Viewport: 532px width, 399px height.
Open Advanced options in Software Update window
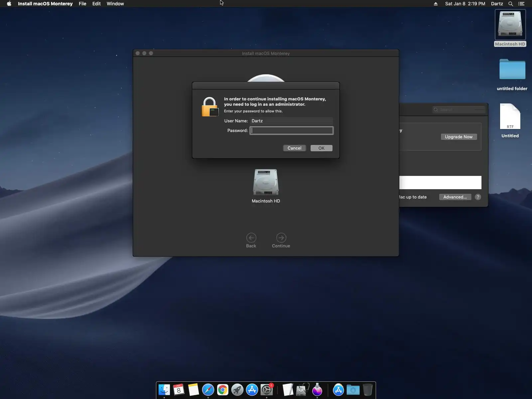(x=455, y=197)
